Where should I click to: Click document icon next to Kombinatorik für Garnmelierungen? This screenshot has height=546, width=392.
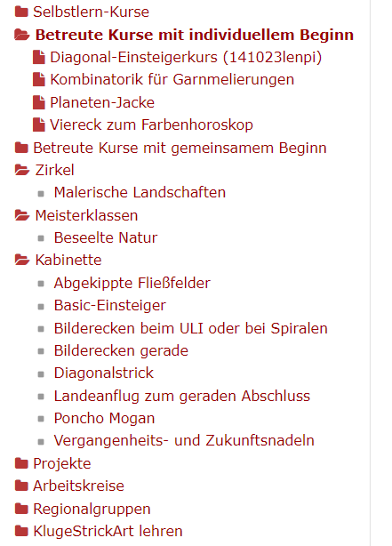point(38,80)
